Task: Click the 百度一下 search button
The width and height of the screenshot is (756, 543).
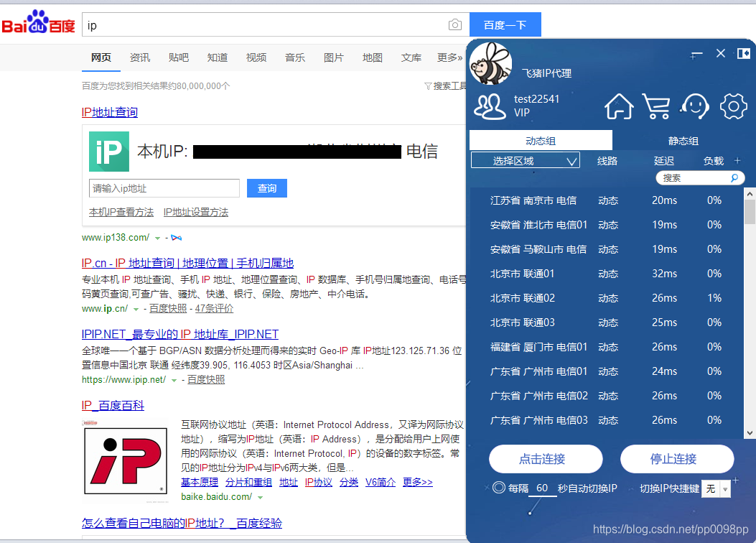Action: click(x=505, y=24)
